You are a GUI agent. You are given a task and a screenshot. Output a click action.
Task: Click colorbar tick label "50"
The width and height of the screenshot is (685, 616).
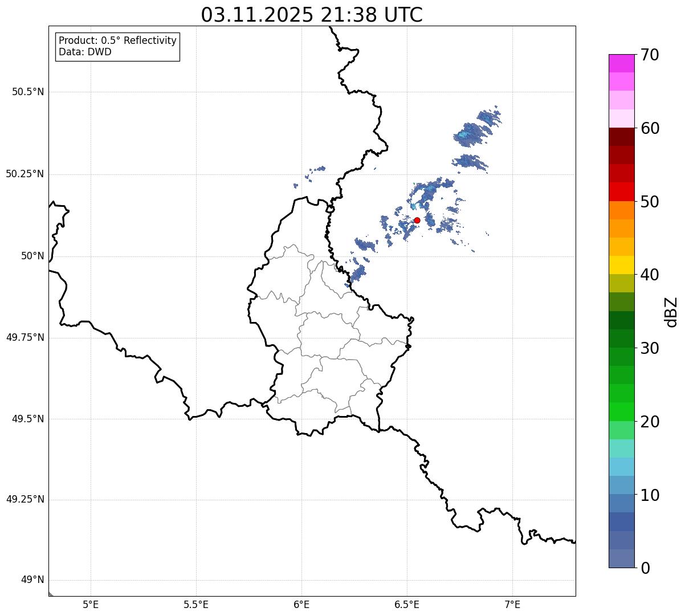click(650, 202)
